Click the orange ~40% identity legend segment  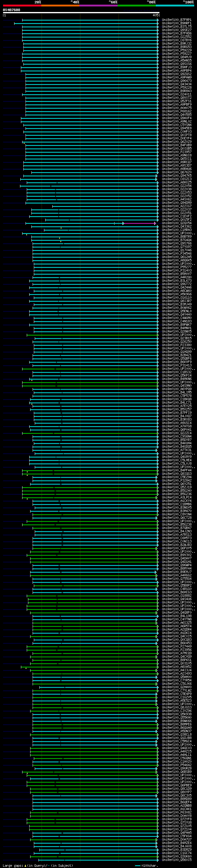tap(60, 6)
